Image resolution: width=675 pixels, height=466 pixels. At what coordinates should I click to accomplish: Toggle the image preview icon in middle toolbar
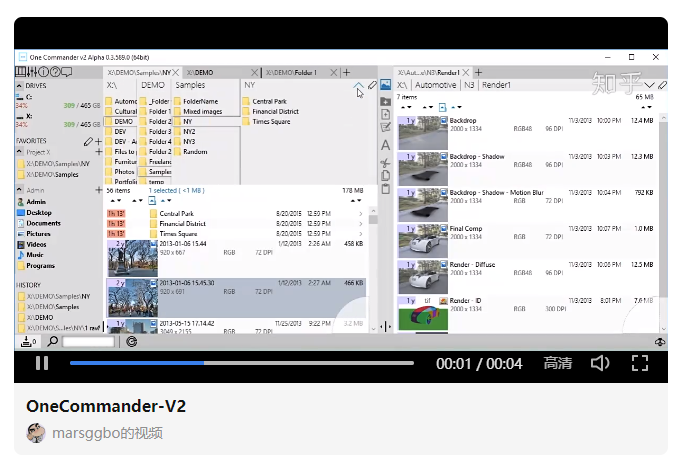pos(385,85)
